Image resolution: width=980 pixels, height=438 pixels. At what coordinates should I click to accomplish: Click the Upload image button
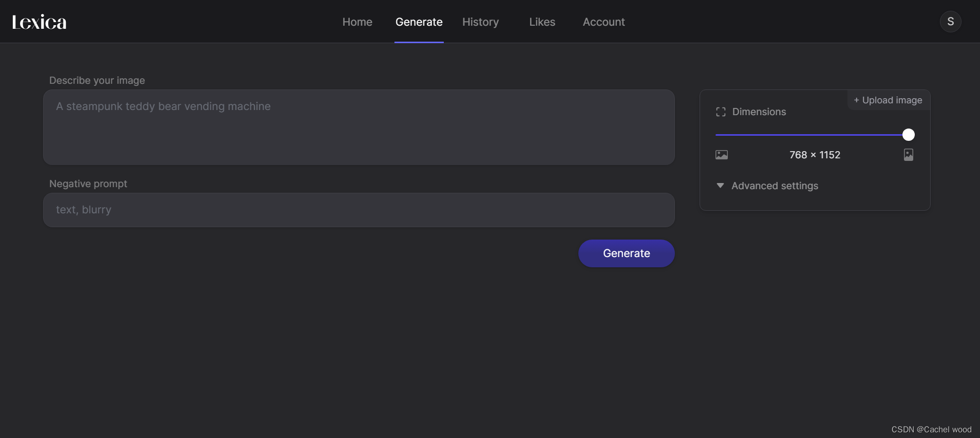tap(888, 100)
